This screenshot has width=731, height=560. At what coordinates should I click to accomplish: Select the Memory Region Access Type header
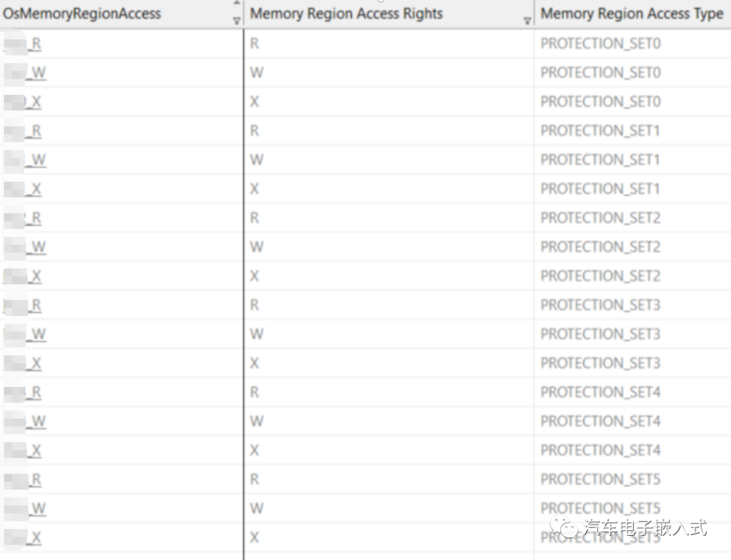click(632, 14)
